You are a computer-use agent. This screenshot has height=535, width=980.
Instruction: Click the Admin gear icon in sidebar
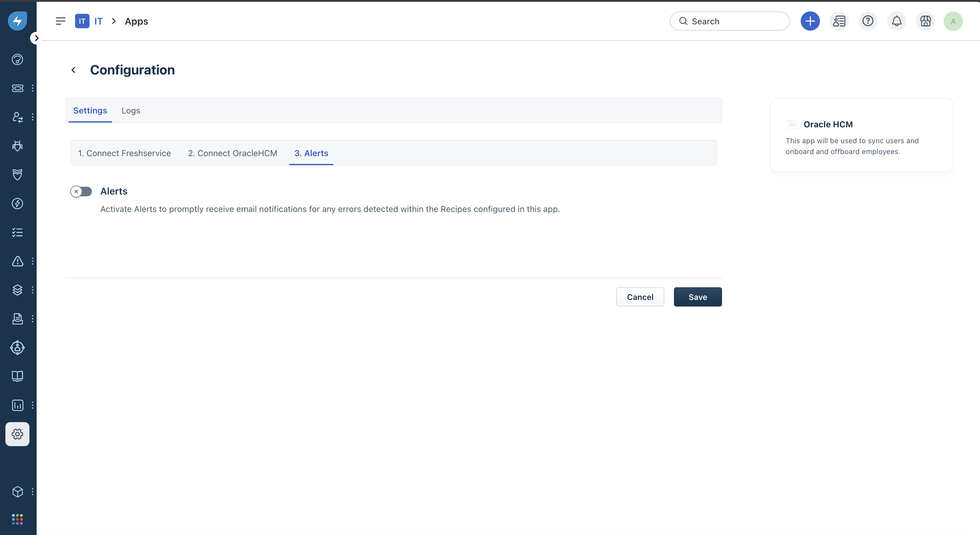click(17, 434)
